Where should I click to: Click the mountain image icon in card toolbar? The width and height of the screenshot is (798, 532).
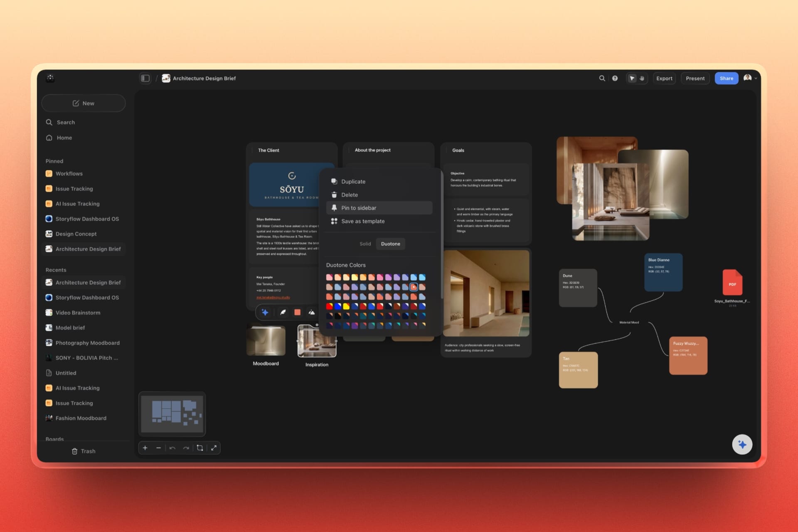tap(312, 312)
